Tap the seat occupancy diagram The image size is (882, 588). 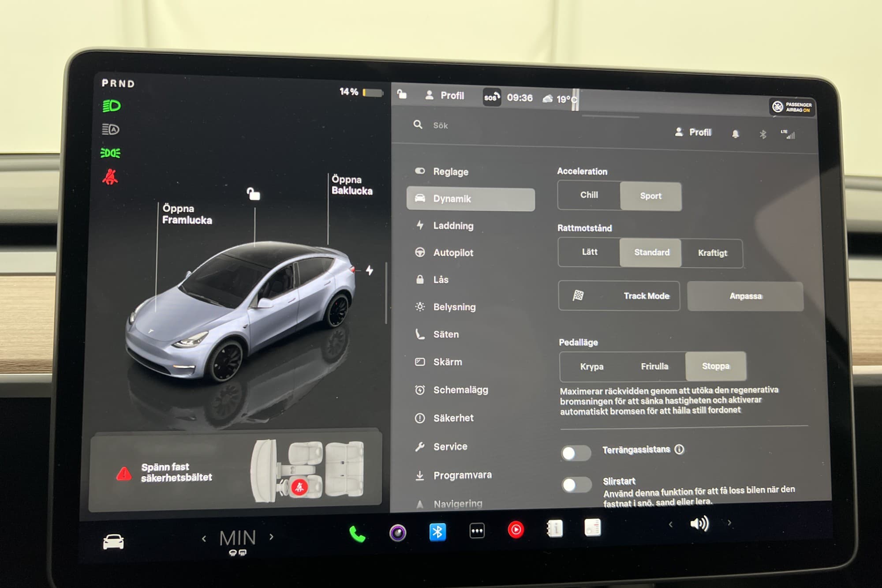308,472
